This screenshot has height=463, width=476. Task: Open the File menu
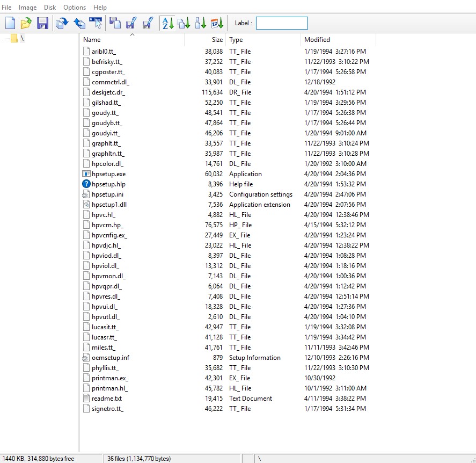click(6, 8)
